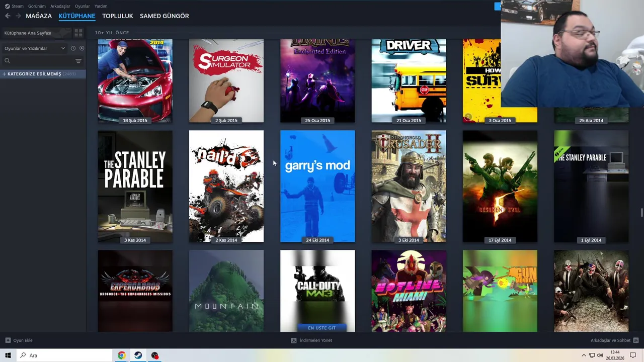644x362 pixels.
Task: Open the Arkadaşlar menu
Action: (60, 7)
